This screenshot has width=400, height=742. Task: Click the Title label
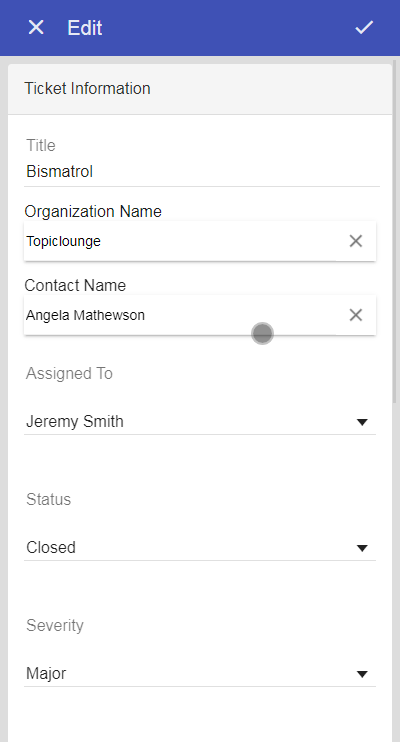click(x=41, y=145)
